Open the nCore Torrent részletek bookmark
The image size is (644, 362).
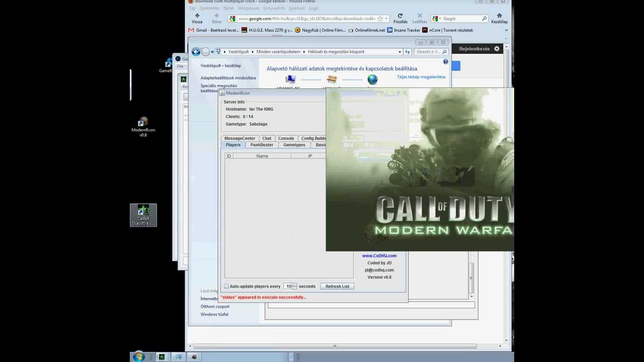click(448, 30)
